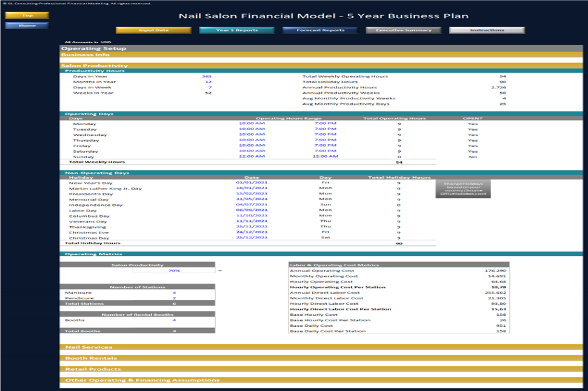588x391 pixels.
Task: Click Wednesday's opening time cell
Action: (x=252, y=134)
